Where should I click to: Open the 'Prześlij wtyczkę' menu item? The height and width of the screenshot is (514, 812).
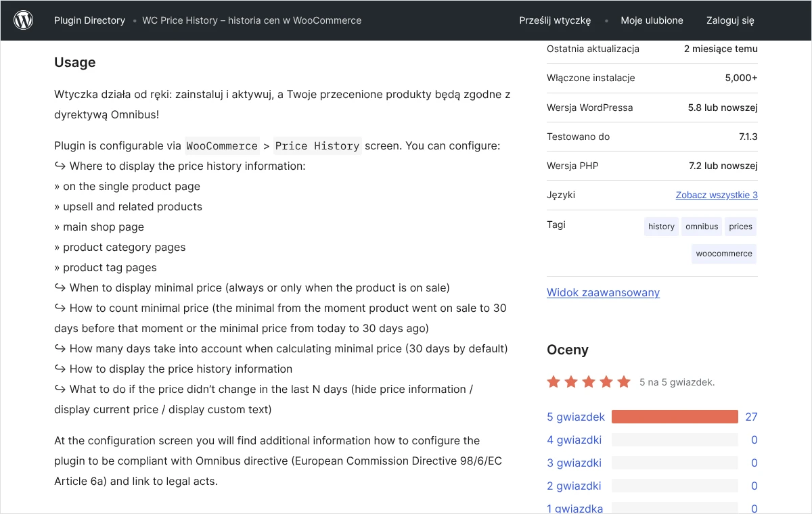[555, 20]
